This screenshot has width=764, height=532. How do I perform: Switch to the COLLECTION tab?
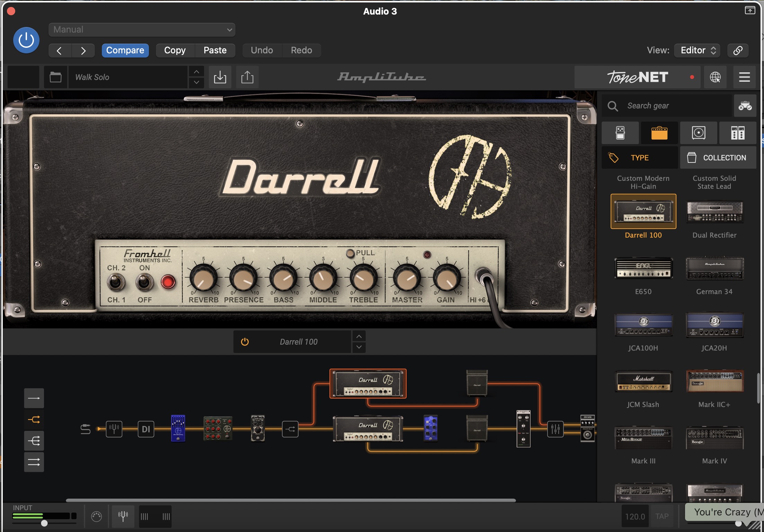pos(718,158)
